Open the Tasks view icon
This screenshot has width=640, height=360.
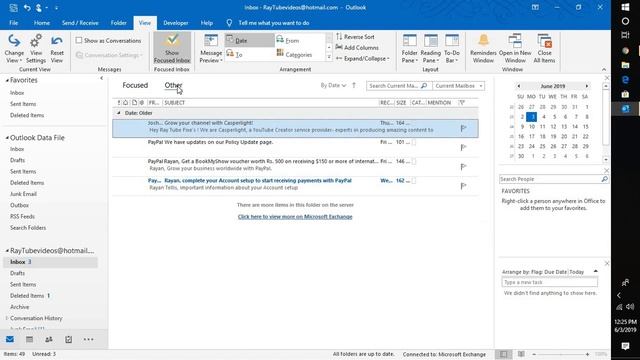click(x=69, y=339)
